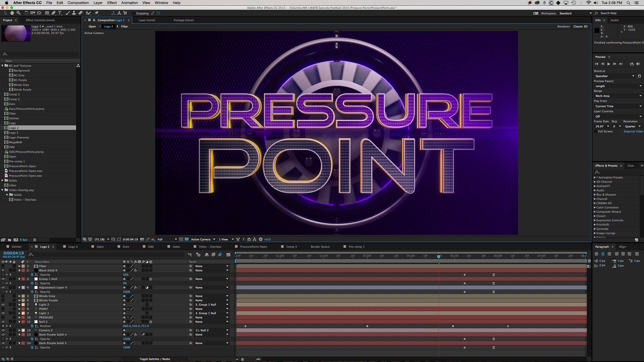Image resolution: width=644 pixels, height=362 pixels.
Task: Select the Horizontal Type tool
Action: 60,13
